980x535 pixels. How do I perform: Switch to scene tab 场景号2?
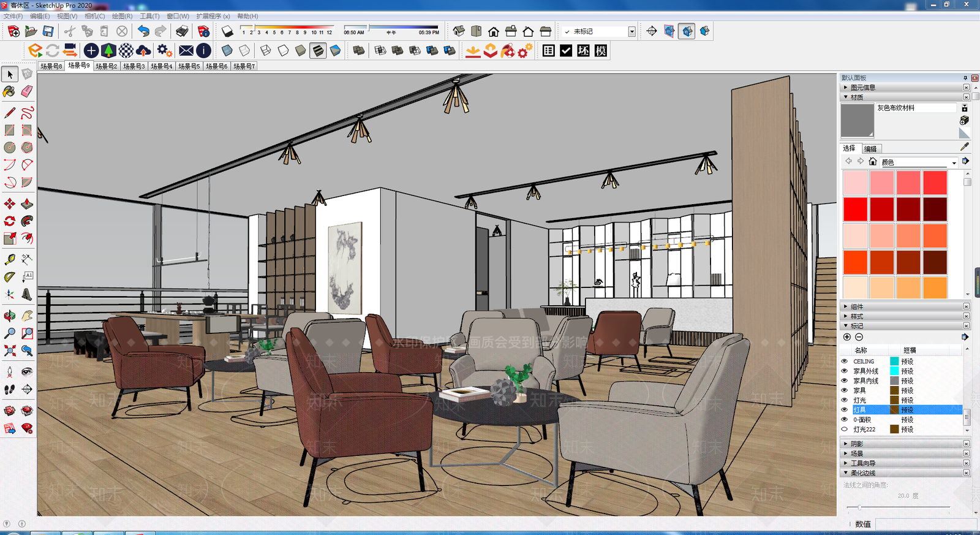[107, 66]
